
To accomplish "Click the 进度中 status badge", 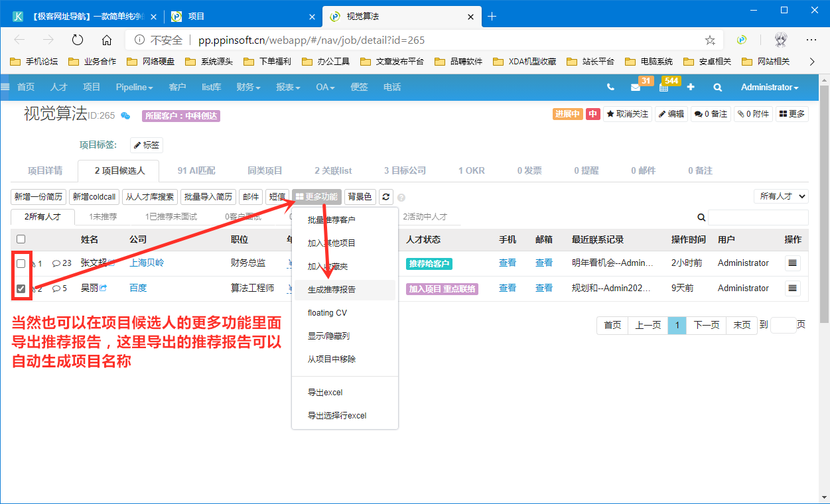I will point(565,113).
